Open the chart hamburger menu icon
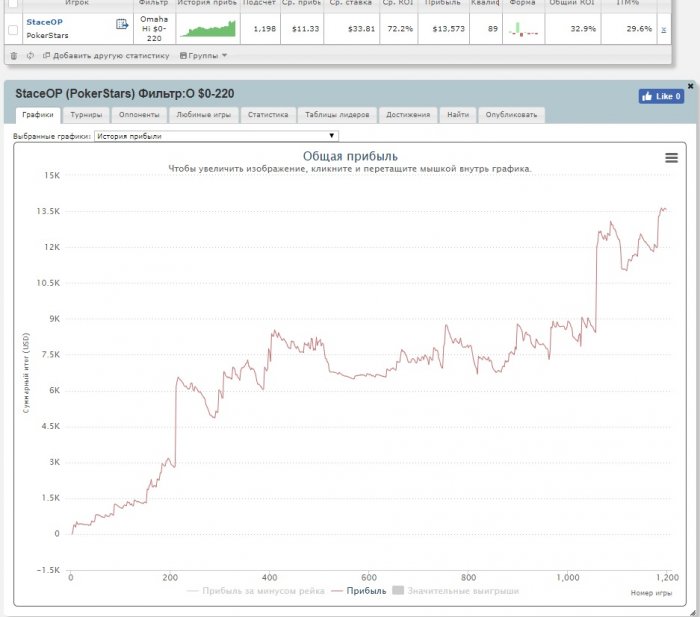Image resolution: width=700 pixels, height=617 pixels. (x=671, y=158)
